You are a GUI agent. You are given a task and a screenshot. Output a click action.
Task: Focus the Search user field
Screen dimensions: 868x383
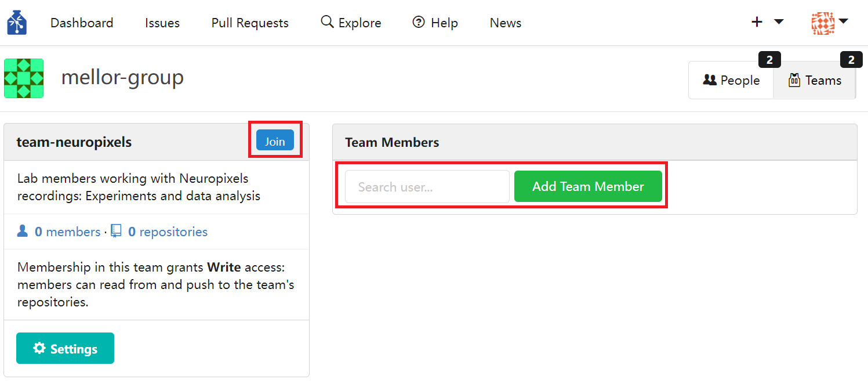(x=427, y=187)
